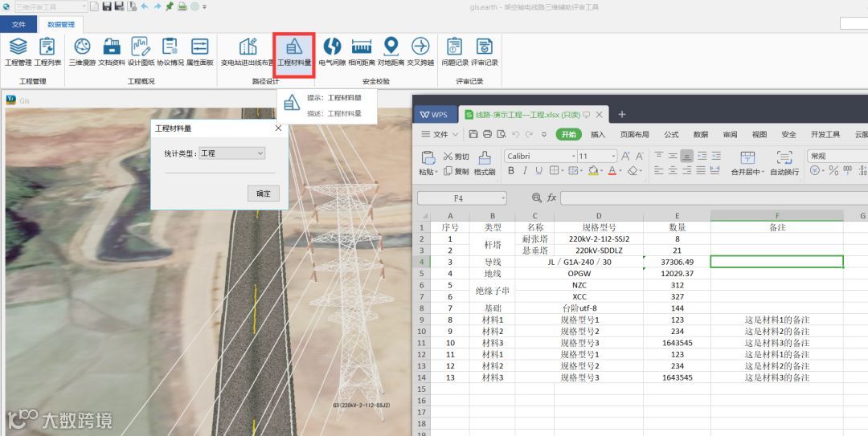Viewport: 868px width, 436px height.
Task: Click the green pin icon in quick access toolbar
Action: (170, 6)
